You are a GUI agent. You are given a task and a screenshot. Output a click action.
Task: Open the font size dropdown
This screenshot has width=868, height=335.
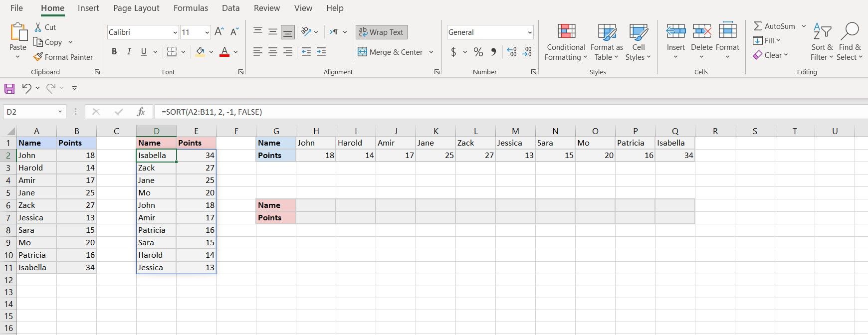click(x=207, y=32)
